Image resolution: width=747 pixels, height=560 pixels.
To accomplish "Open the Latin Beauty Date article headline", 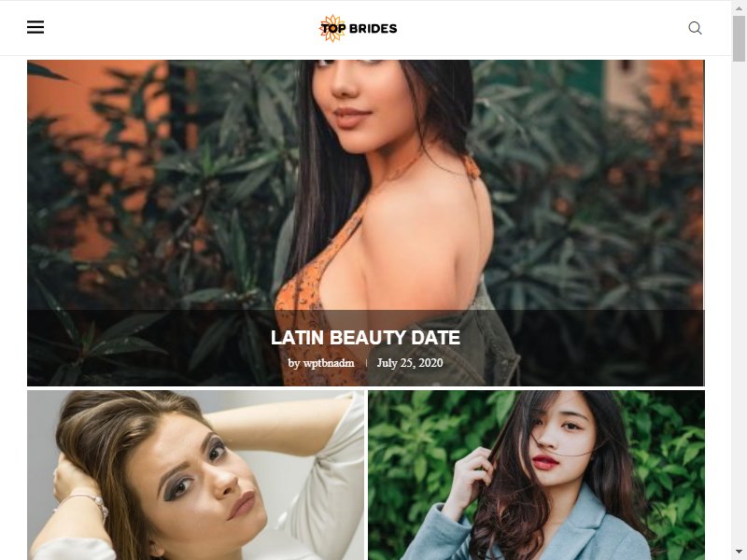I will 365,338.
